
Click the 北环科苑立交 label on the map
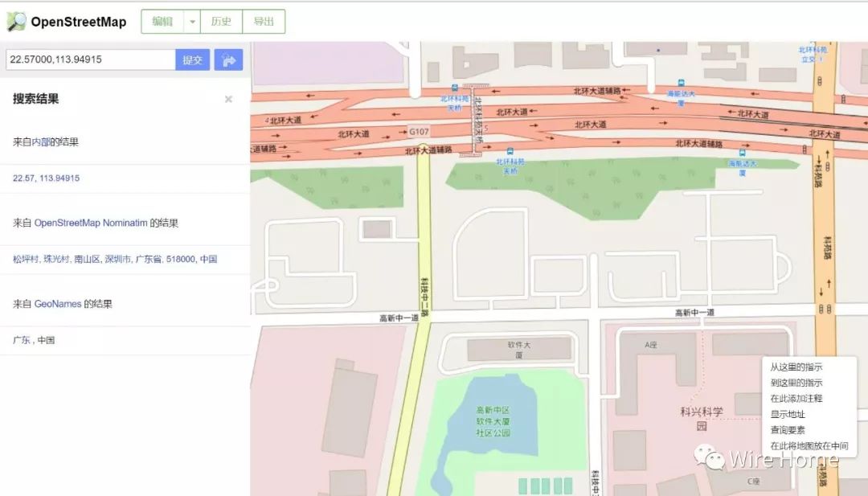813,54
